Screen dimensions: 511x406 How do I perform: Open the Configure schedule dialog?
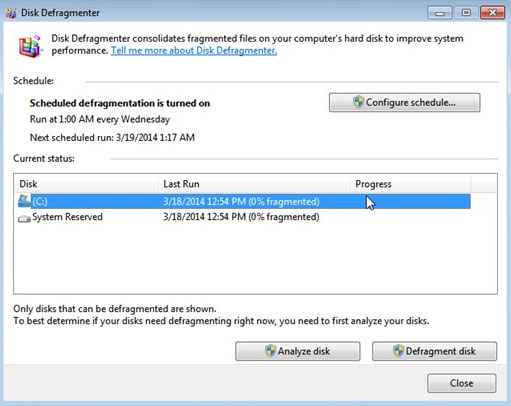pyautogui.click(x=405, y=102)
